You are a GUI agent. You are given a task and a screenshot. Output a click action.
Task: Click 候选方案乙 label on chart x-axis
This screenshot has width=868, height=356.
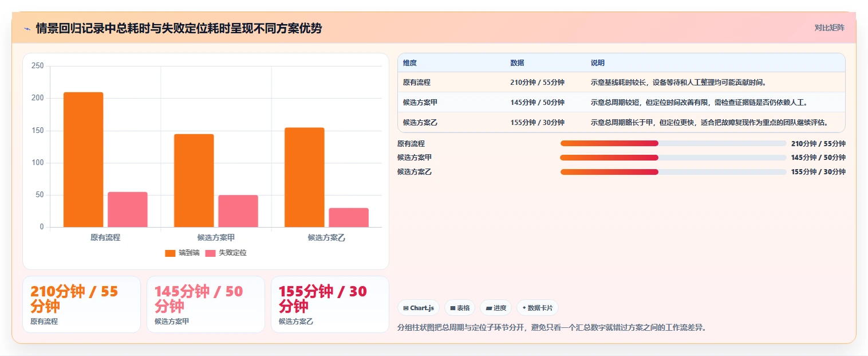pyautogui.click(x=326, y=237)
